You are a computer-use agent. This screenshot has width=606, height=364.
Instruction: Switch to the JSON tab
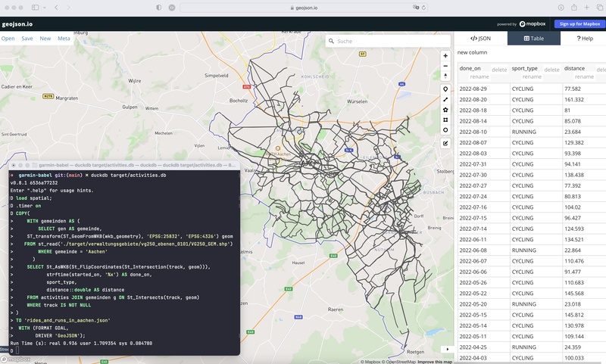click(481, 38)
